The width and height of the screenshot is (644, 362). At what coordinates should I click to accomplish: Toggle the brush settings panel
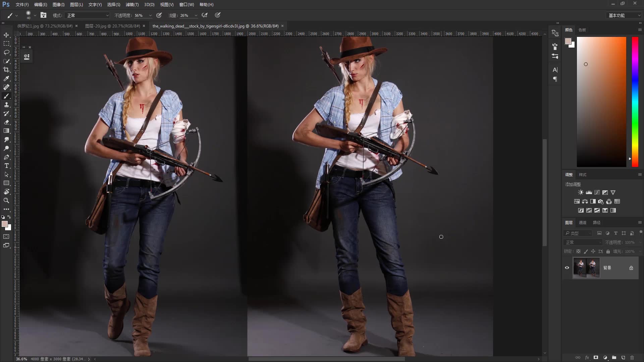(x=44, y=15)
